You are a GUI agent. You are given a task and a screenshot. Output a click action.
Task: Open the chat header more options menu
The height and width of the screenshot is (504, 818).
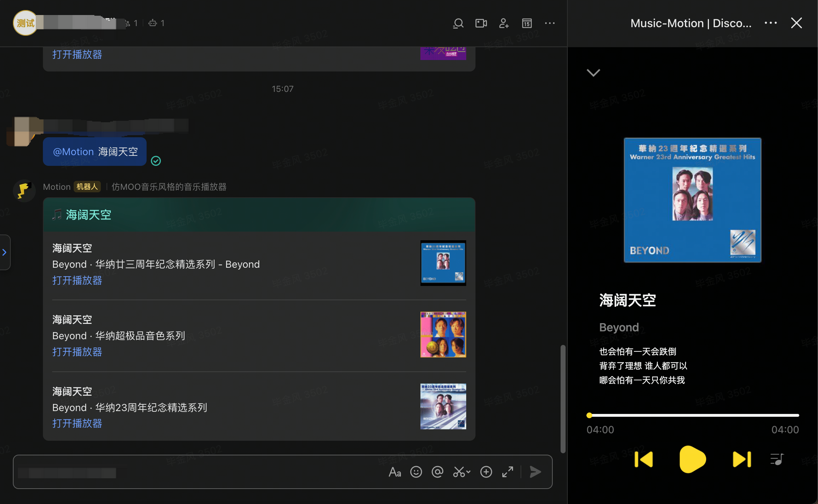pyautogui.click(x=550, y=24)
